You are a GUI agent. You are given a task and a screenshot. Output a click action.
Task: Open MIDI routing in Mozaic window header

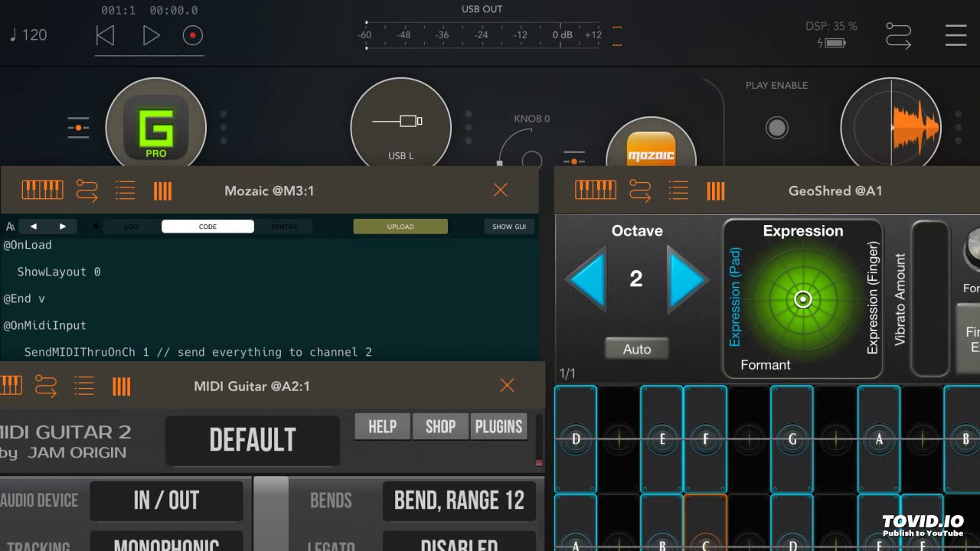point(87,190)
